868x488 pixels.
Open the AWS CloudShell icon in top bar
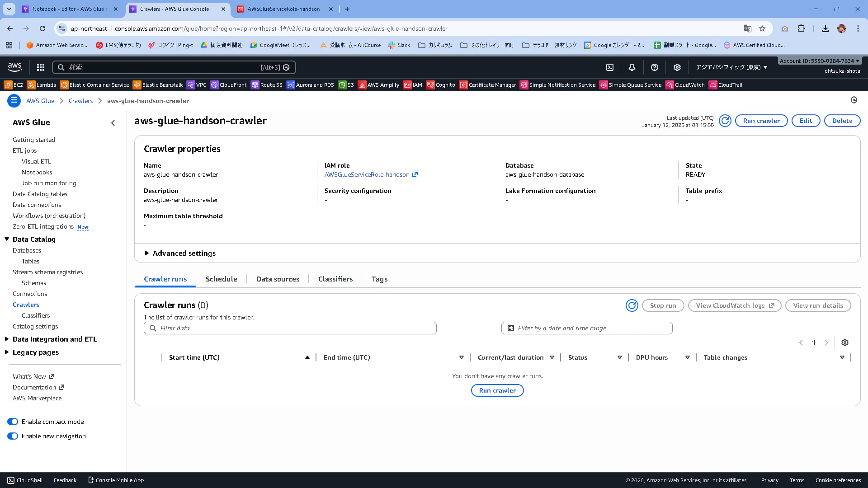tap(610, 67)
